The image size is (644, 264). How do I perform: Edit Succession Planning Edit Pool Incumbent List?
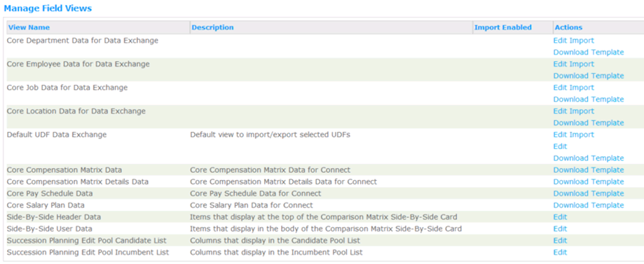pos(560,253)
